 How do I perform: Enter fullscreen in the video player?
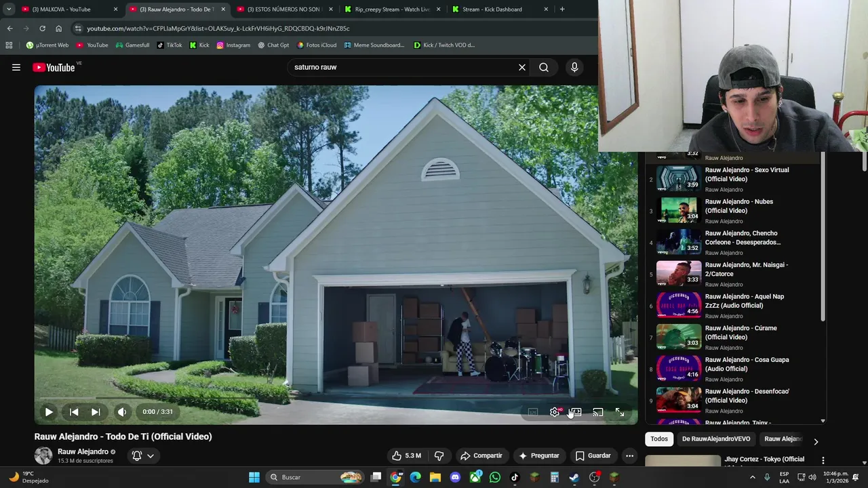(619, 412)
